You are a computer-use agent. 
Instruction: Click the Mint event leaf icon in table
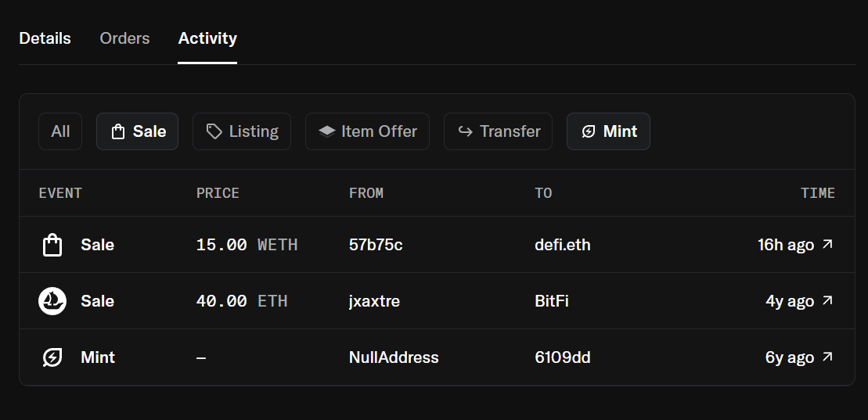pyautogui.click(x=52, y=357)
